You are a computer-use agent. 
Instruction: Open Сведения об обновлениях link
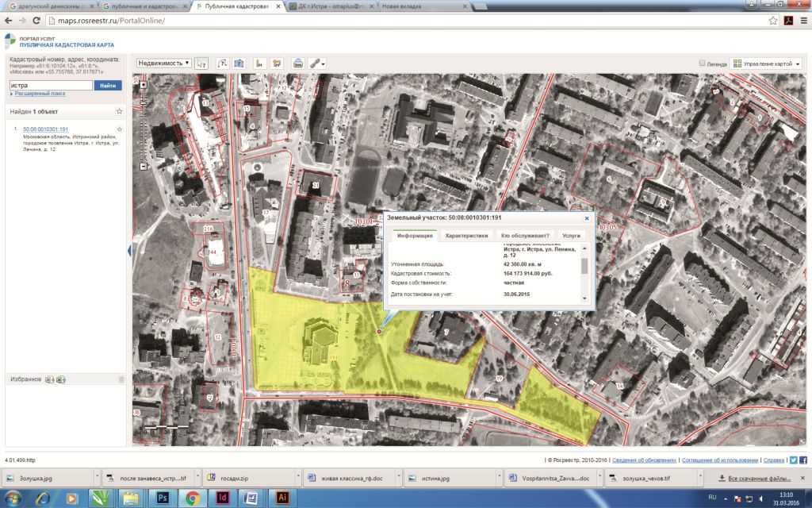(644, 460)
